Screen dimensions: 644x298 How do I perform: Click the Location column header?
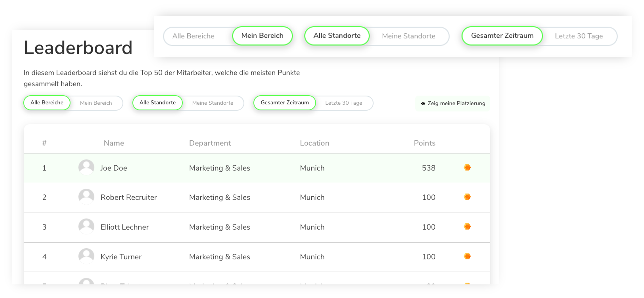pos(314,143)
